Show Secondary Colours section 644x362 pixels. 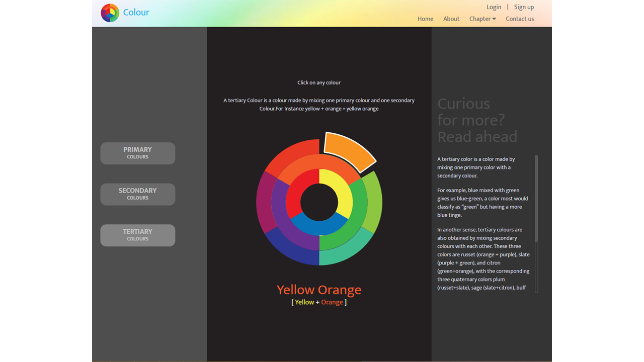(x=137, y=194)
